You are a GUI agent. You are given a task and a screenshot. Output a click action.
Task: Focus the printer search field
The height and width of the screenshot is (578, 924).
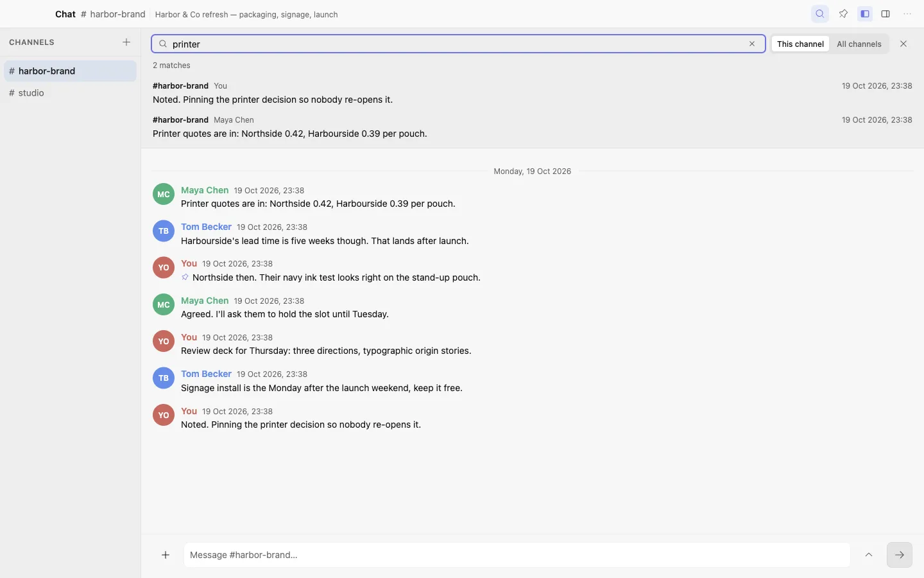pos(458,44)
